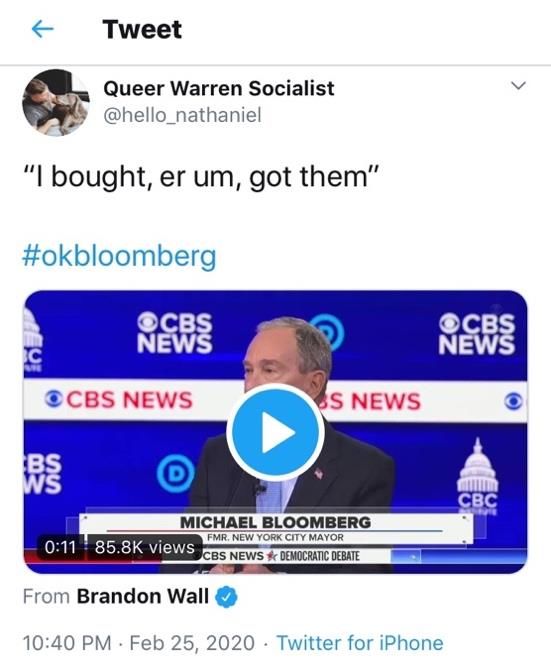
Task: Open the #okbloomberg hashtag
Action: pyautogui.click(x=119, y=256)
